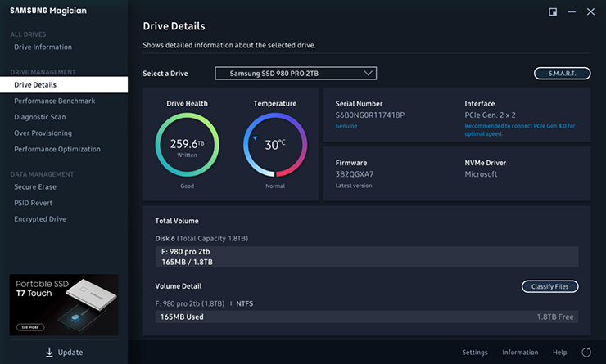Image resolution: width=606 pixels, height=364 pixels.
Task: Click the compact-mode window icon
Action: pyautogui.click(x=553, y=12)
